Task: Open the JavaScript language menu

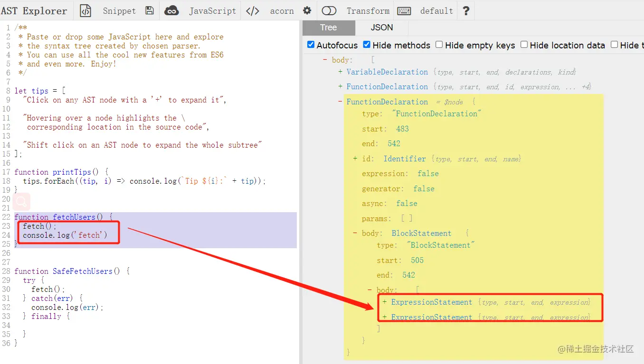Action: point(212,10)
